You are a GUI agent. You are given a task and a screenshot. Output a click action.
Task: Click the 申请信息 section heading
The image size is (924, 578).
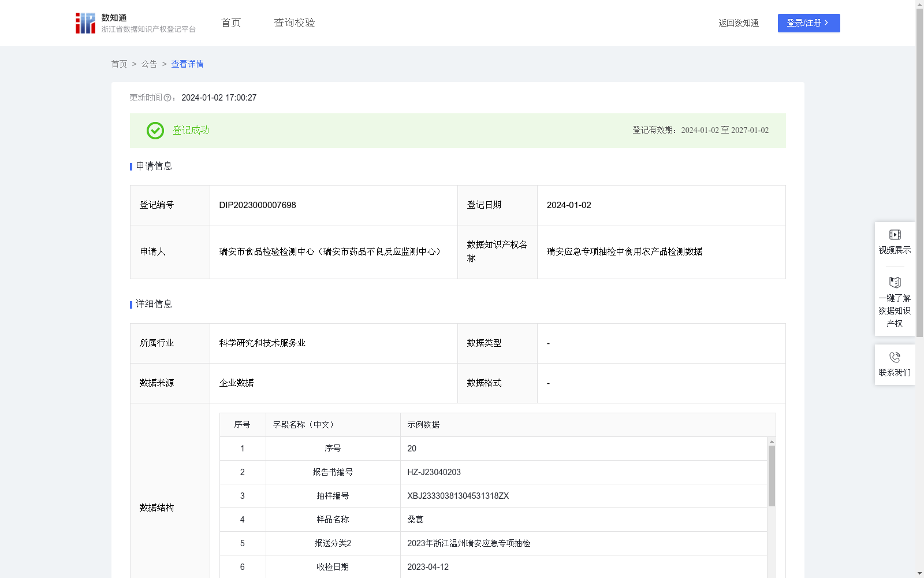(x=154, y=166)
